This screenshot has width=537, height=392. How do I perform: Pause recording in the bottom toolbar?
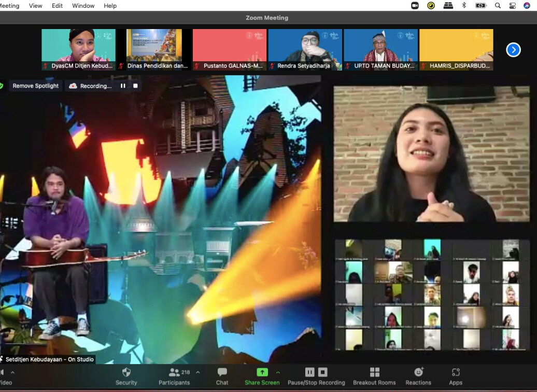(309, 372)
